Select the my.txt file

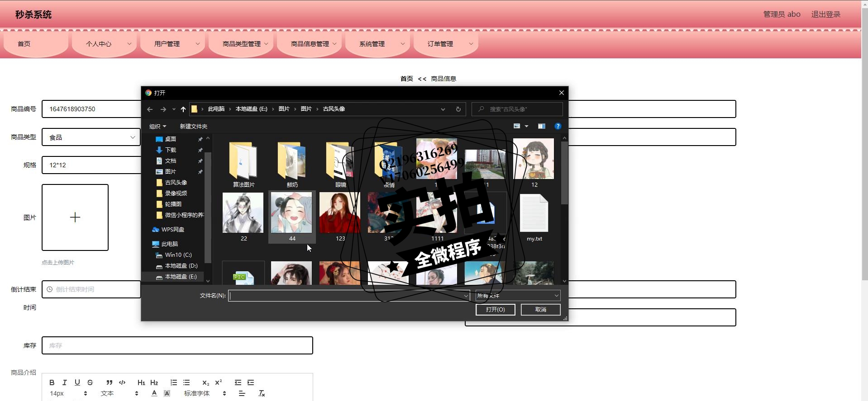tap(534, 217)
